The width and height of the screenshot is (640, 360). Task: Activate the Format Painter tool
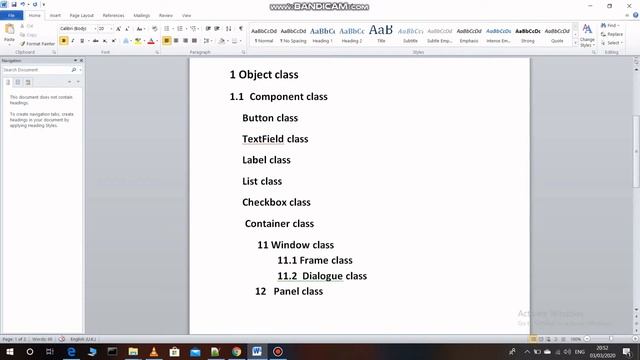[x=37, y=44]
